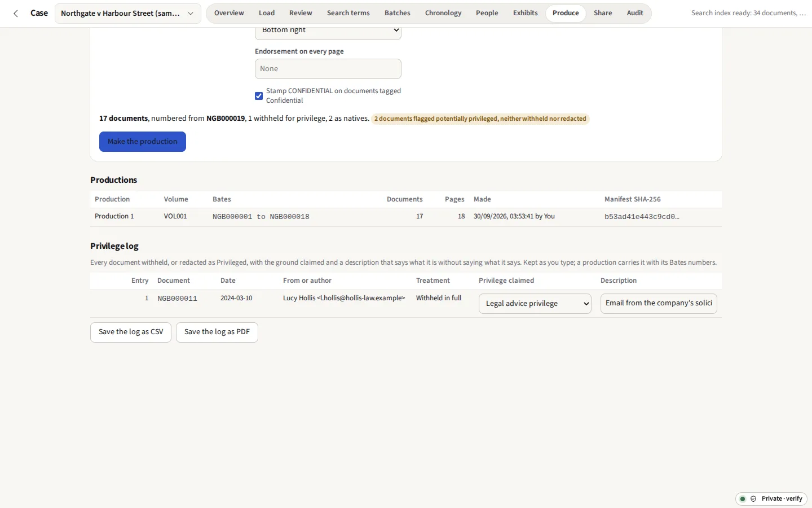Save the log as CSV
This screenshot has height=508, width=812.
131,332
